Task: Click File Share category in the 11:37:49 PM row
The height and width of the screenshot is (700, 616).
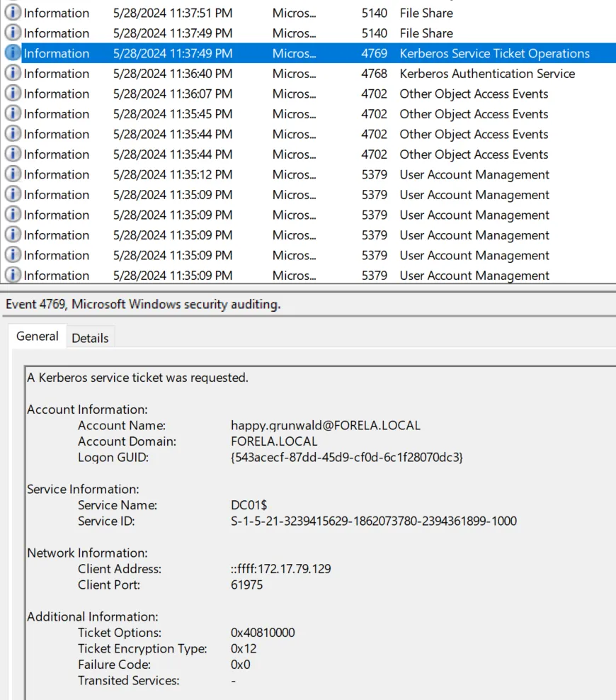Action: [x=426, y=33]
